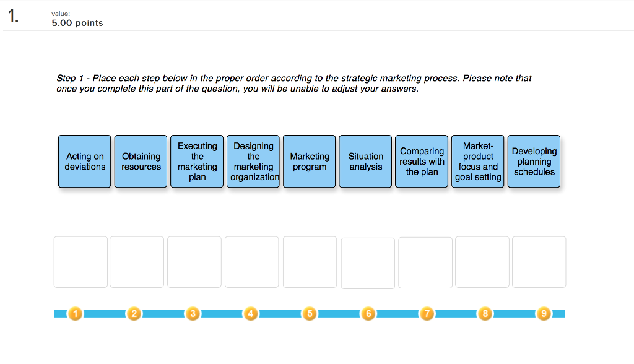Select timeline marker number 2

(x=134, y=313)
